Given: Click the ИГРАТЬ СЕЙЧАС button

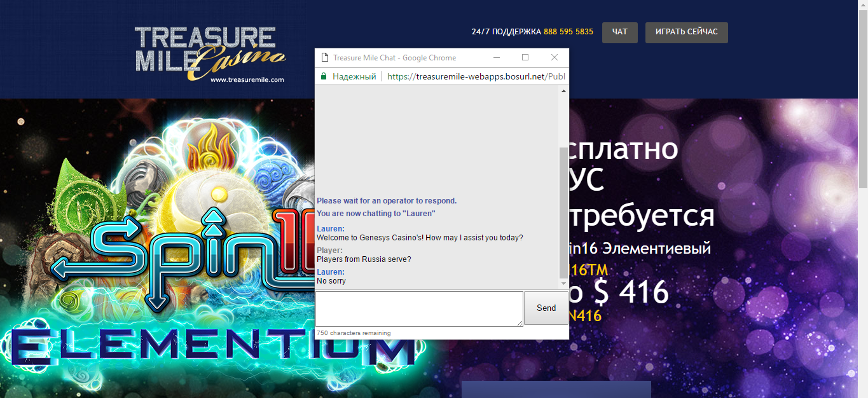Looking at the screenshot, I should pyautogui.click(x=687, y=32).
